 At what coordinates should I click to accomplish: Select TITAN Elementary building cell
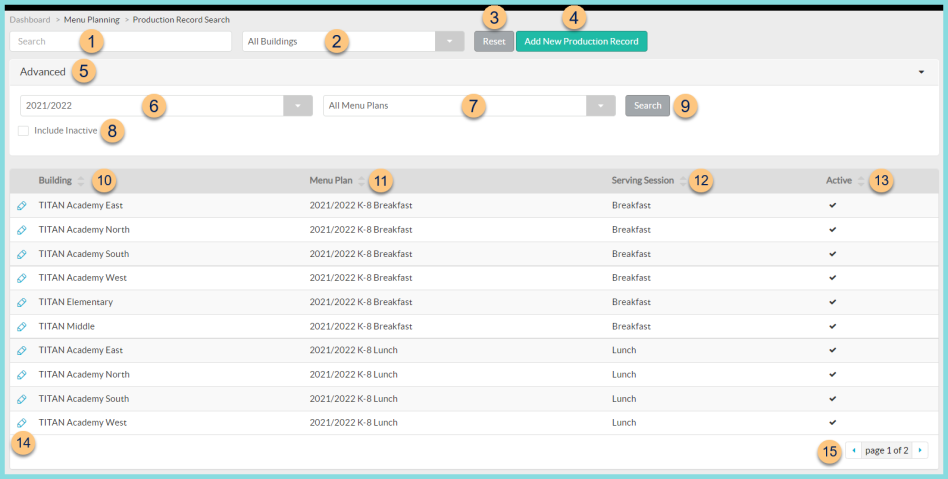click(76, 302)
